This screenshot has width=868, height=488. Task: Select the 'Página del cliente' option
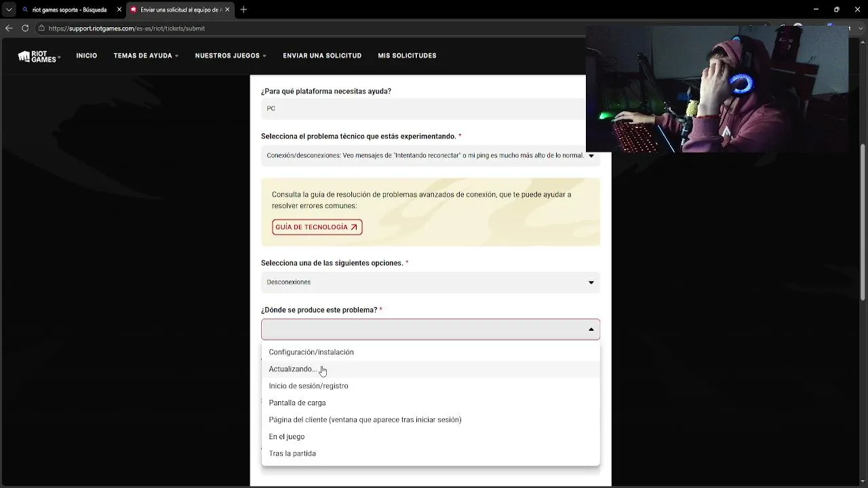tap(431, 420)
